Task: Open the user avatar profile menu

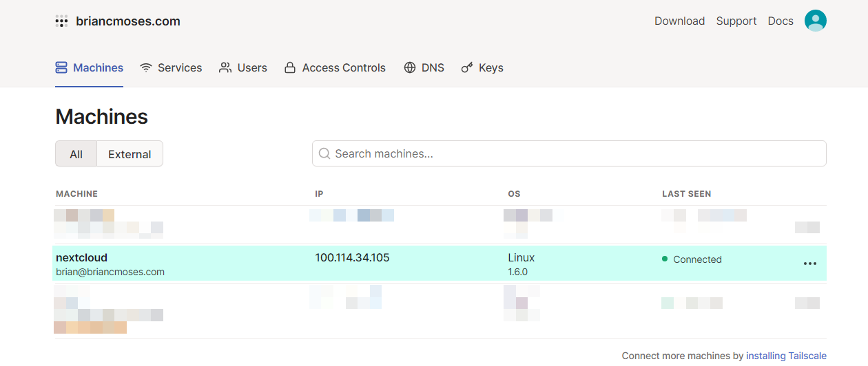Action: (x=816, y=21)
